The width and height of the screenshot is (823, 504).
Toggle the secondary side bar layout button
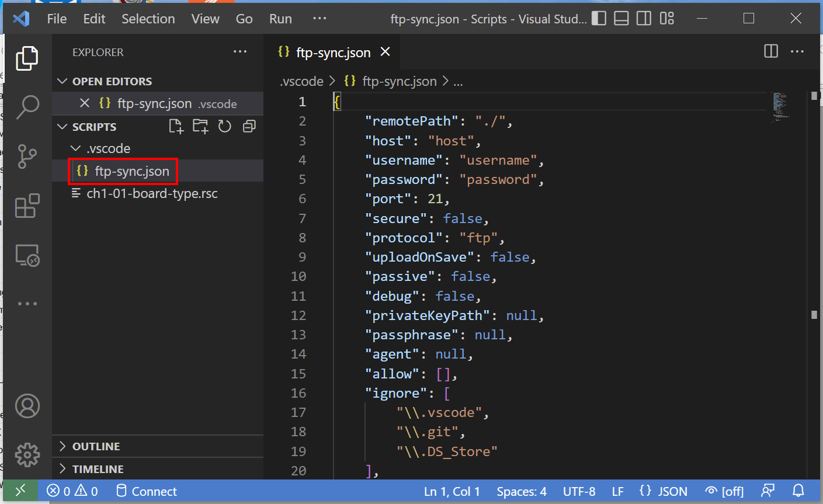pos(644,19)
